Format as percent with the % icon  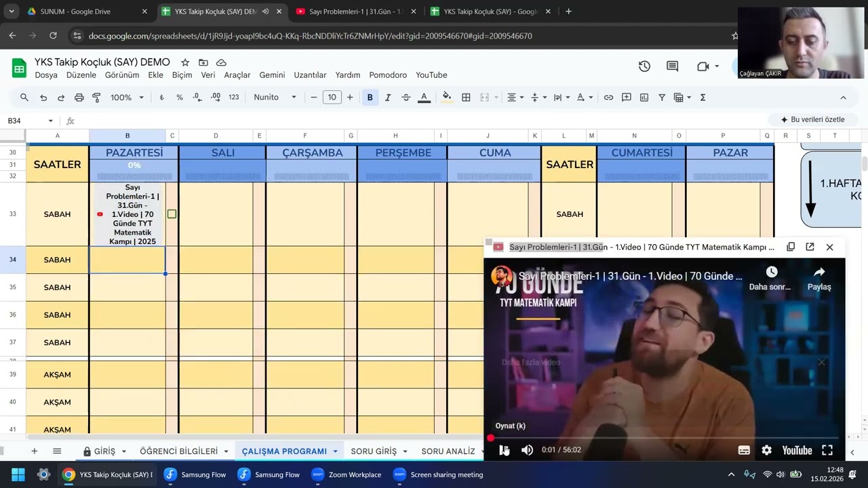[180, 98]
